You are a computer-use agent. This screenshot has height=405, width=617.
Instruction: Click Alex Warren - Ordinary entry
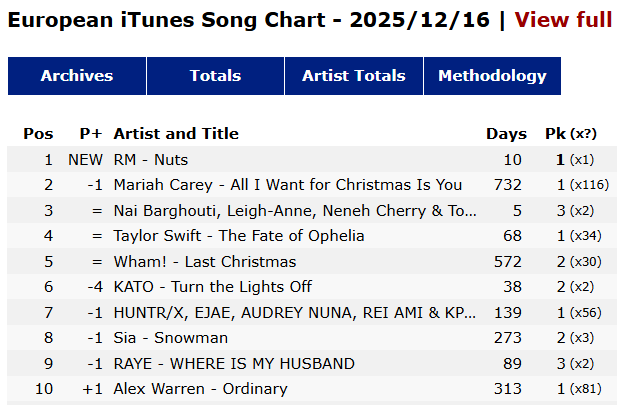tap(201, 389)
